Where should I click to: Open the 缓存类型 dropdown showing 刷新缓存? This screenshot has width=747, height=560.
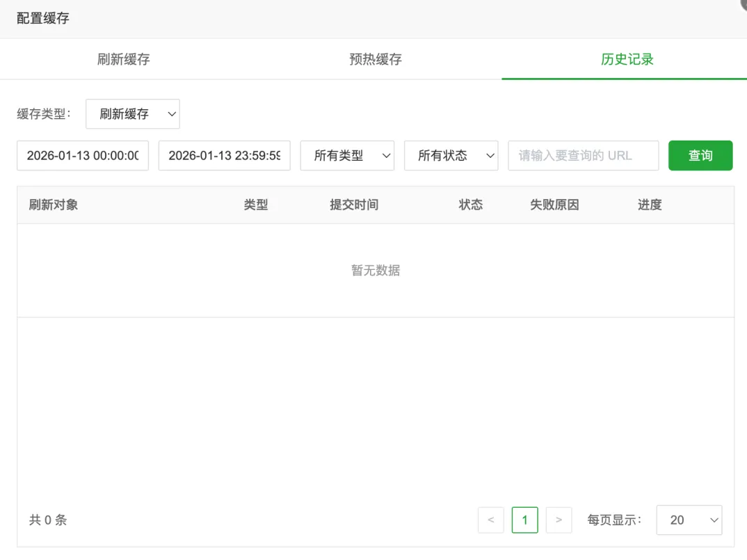pos(133,114)
